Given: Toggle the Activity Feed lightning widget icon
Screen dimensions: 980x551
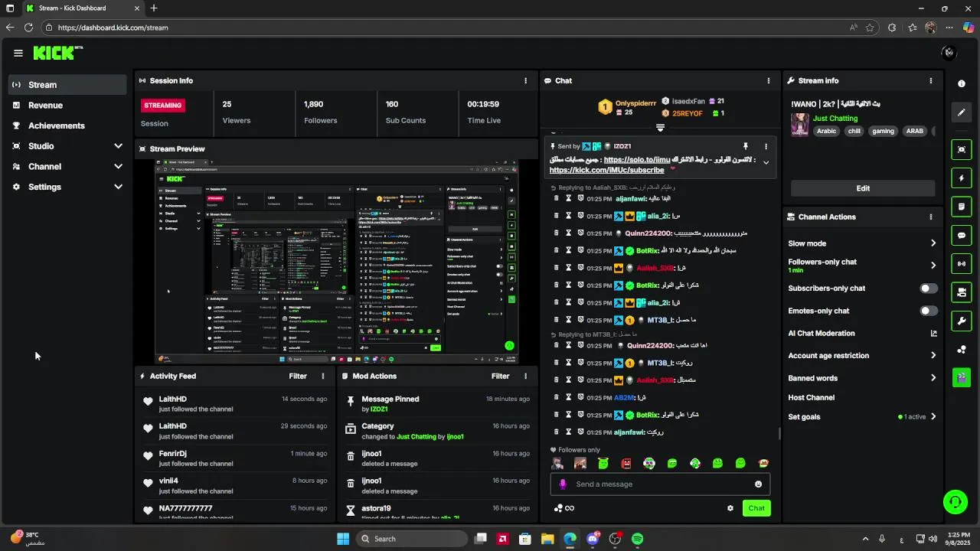Looking at the screenshot, I should click(962, 178).
